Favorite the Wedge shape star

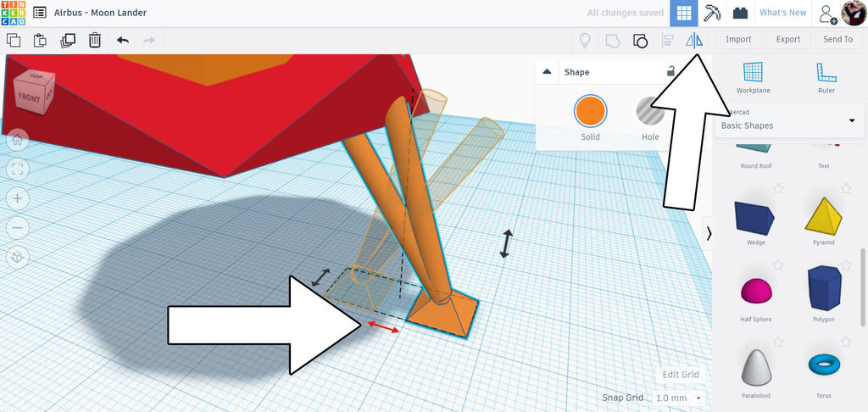778,188
